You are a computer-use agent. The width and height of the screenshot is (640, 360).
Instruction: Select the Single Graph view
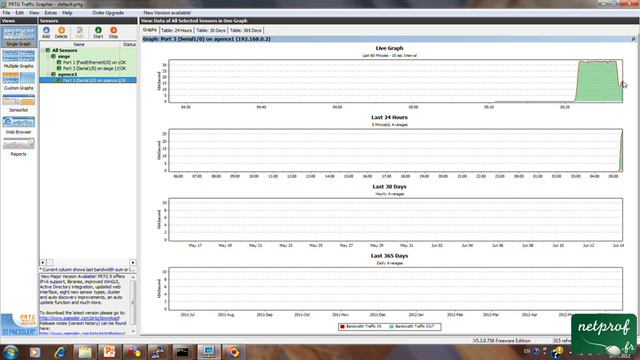18,37
